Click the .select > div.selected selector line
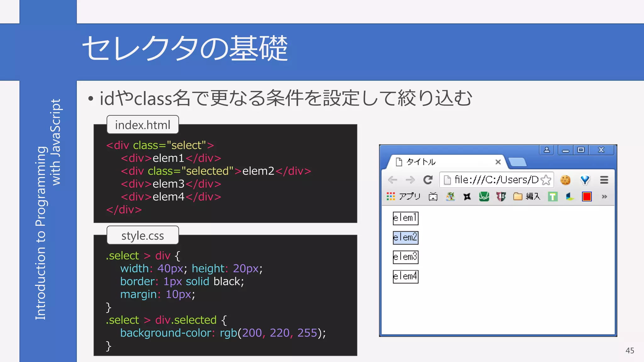 click(x=166, y=320)
